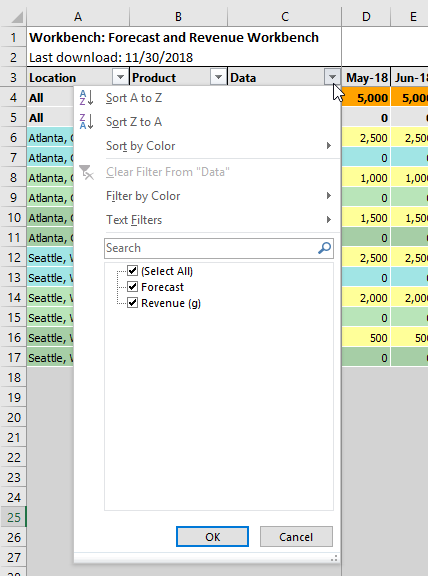Click the orange 5,000 cell under May-18
This screenshot has width=428, height=576.
366,98
